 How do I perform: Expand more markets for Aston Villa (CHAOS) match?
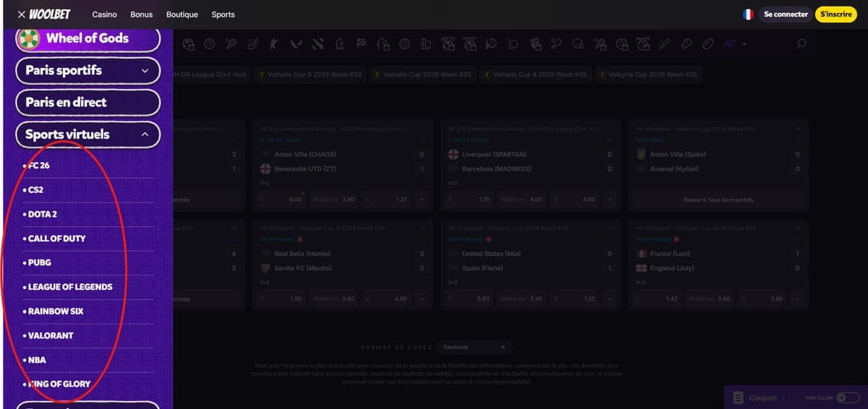tap(422, 199)
